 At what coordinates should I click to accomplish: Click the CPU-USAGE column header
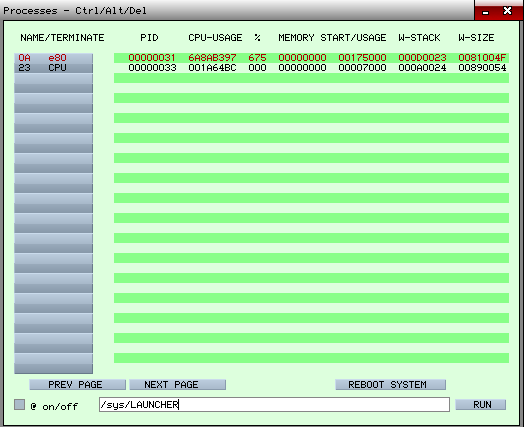click(x=215, y=38)
